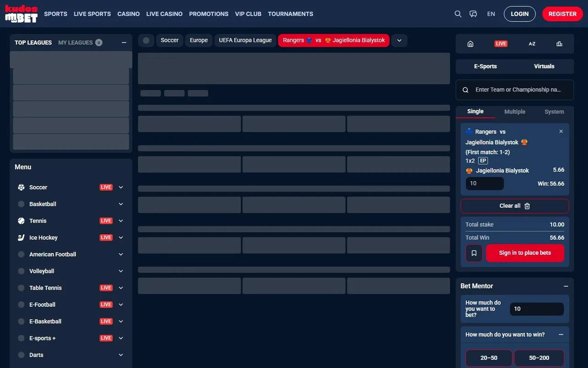The width and height of the screenshot is (588, 368).
Task: Expand the Volleyball menu chevron
Action: click(x=121, y=271)
